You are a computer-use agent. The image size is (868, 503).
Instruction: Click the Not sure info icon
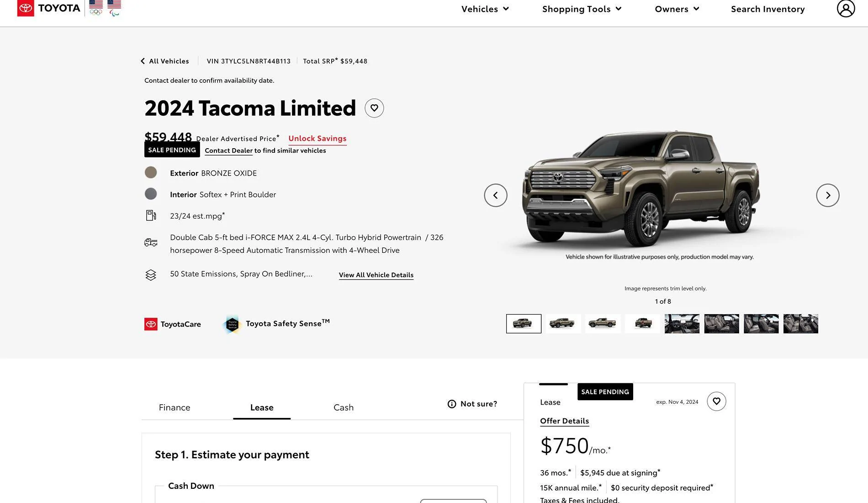[x=452, y=404]
